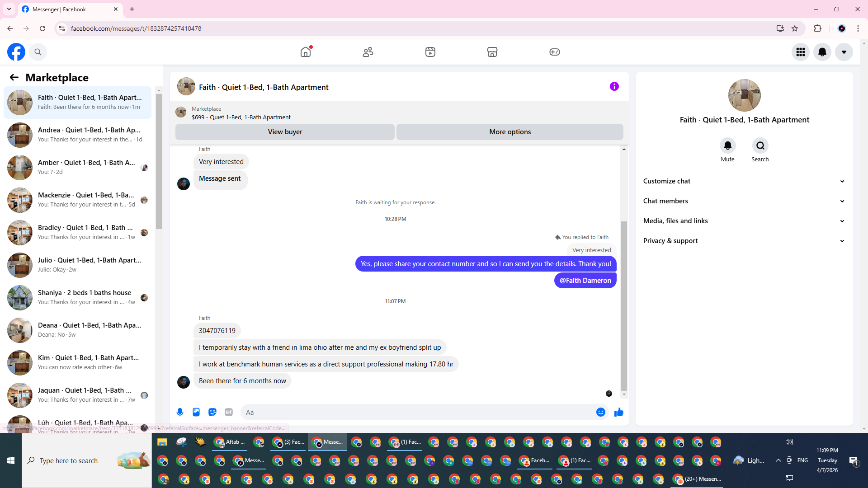This screenshot has height=488, width=868.
Task: Open the Marketplace storefront icon
Action: (x=492, y=52)
